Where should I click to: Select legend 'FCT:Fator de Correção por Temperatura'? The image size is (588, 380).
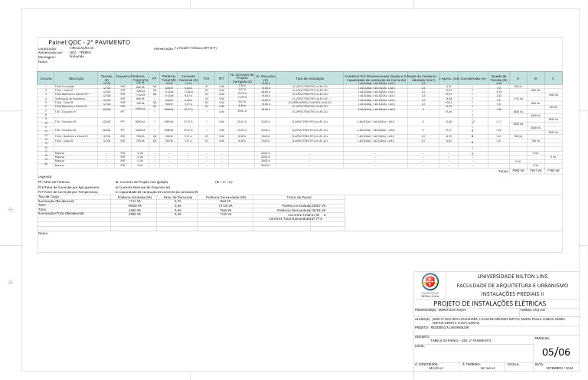pyautogui.click(x=68, y=192)
